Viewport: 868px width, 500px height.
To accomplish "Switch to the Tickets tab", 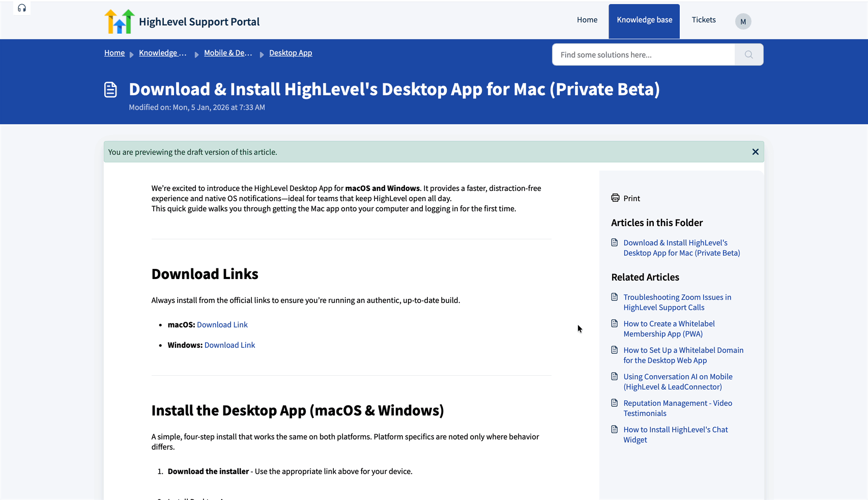I will [x=704, y=20].
